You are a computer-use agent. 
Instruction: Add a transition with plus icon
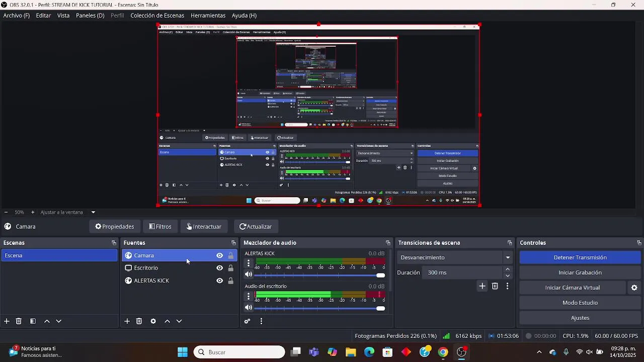[482, 286]
